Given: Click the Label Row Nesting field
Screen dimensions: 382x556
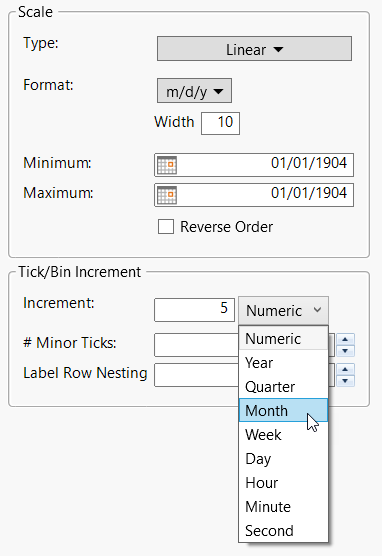Looking at the screenshot, I should click(196, 375).
